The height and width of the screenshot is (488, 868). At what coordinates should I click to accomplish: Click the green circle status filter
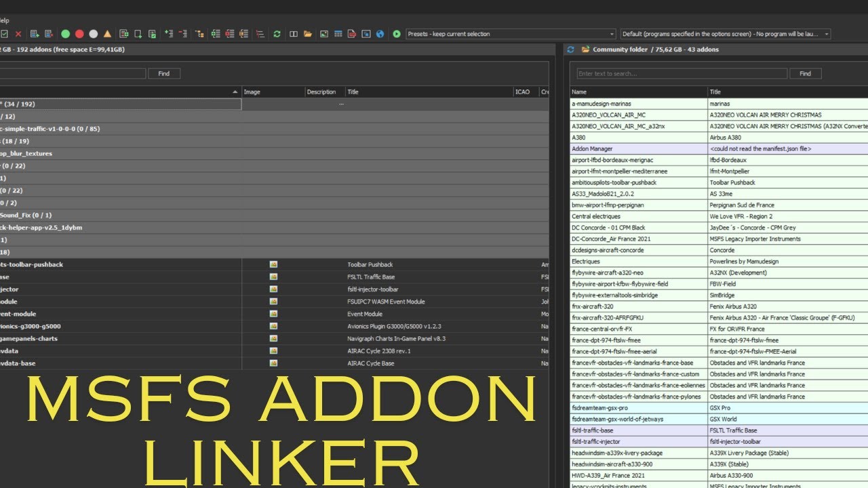[65, 34]
